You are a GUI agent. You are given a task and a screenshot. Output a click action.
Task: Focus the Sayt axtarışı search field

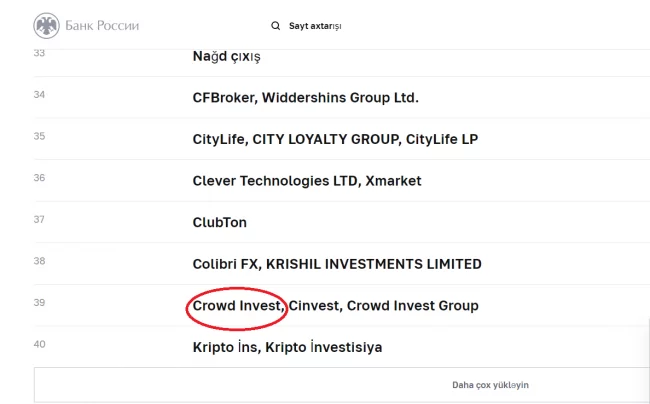point(315,26)
